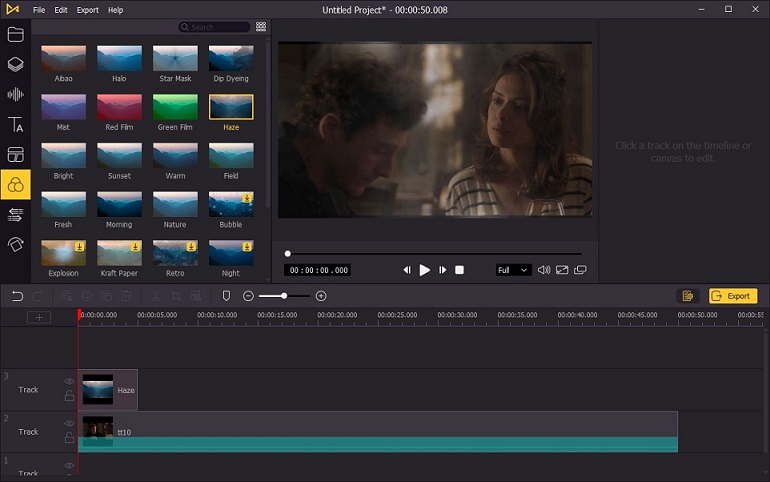This screenshot has height=482, width=770.
Task: Zoom out timeline with minus icon
Action: click(248, 296)
